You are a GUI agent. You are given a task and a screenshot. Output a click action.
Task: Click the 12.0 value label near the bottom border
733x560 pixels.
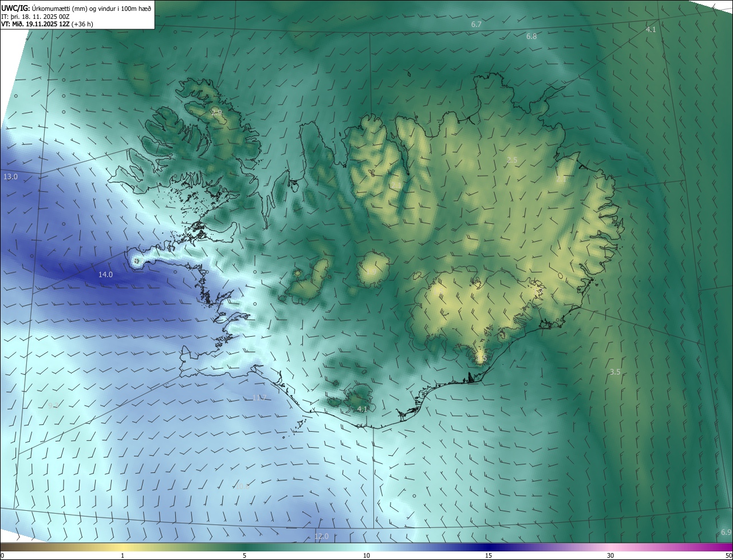[x=321, y=537]
